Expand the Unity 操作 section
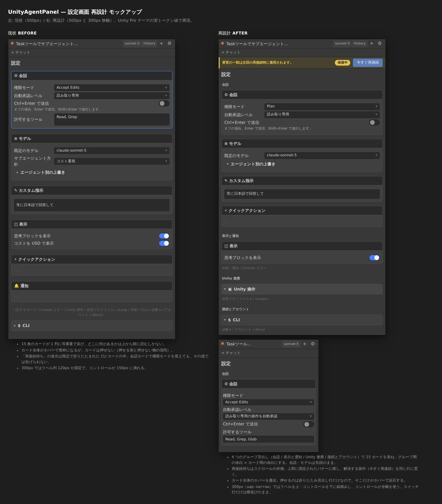442x504 pixels. tap(302, 289)
